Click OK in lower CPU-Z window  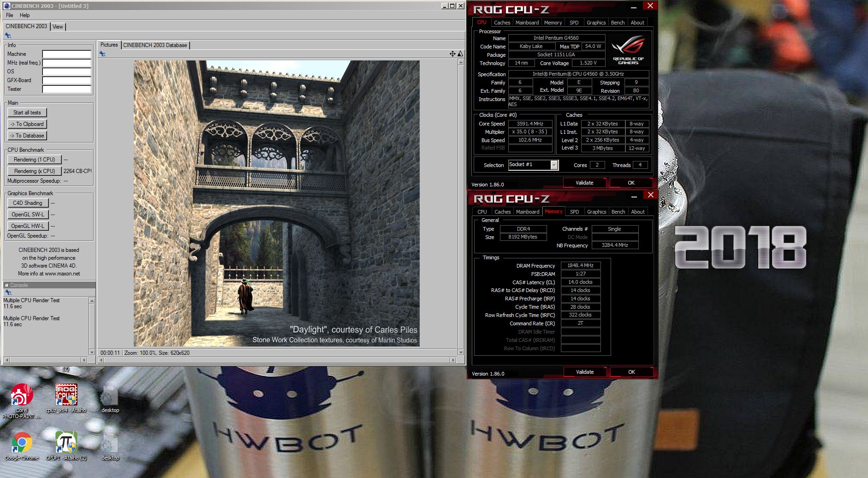click(631, 372)
